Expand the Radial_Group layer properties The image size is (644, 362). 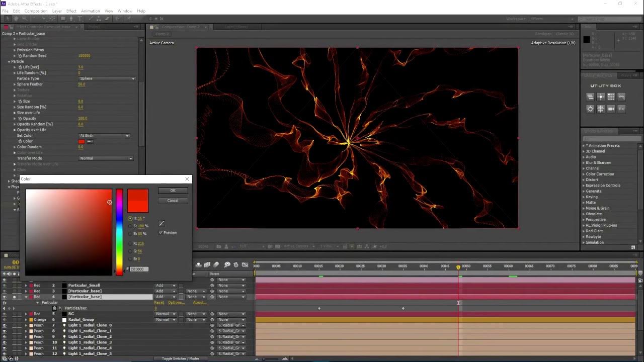click(26, 320)
